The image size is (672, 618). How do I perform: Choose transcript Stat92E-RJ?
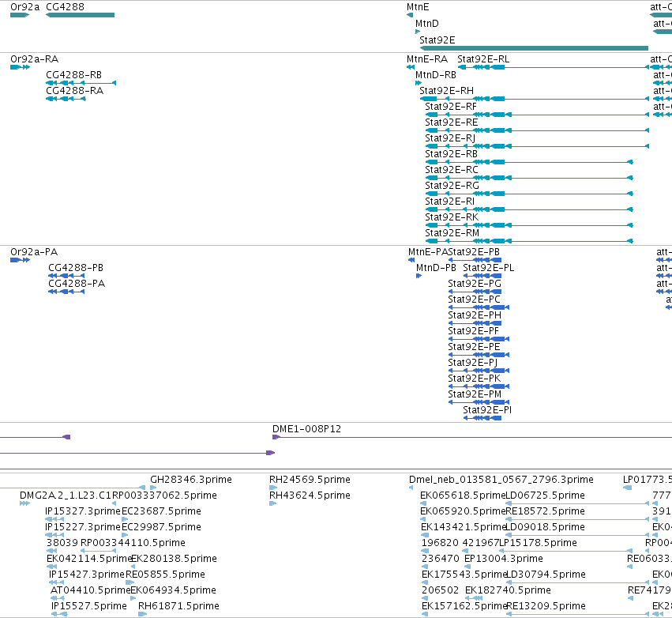click(x=450, y=138)
